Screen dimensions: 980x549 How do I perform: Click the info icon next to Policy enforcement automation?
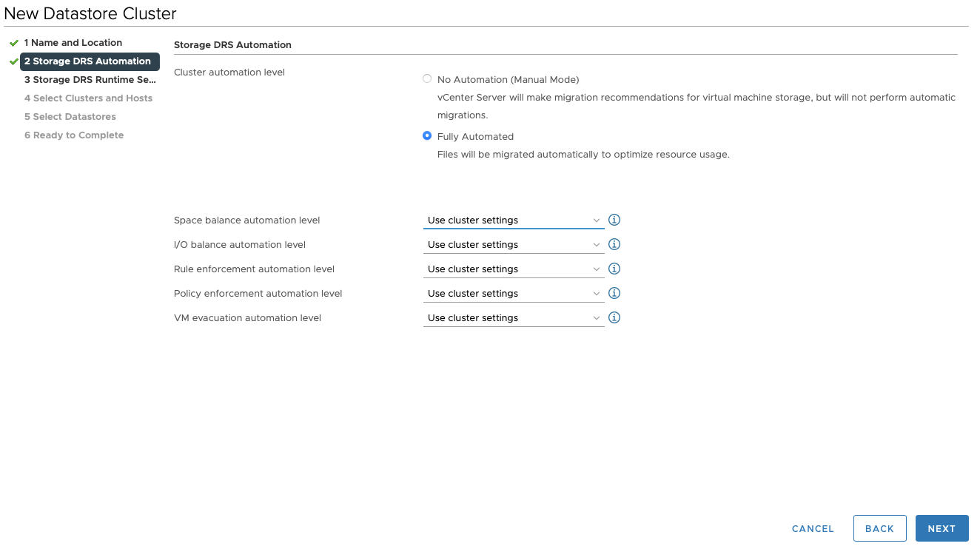point(614,293)
